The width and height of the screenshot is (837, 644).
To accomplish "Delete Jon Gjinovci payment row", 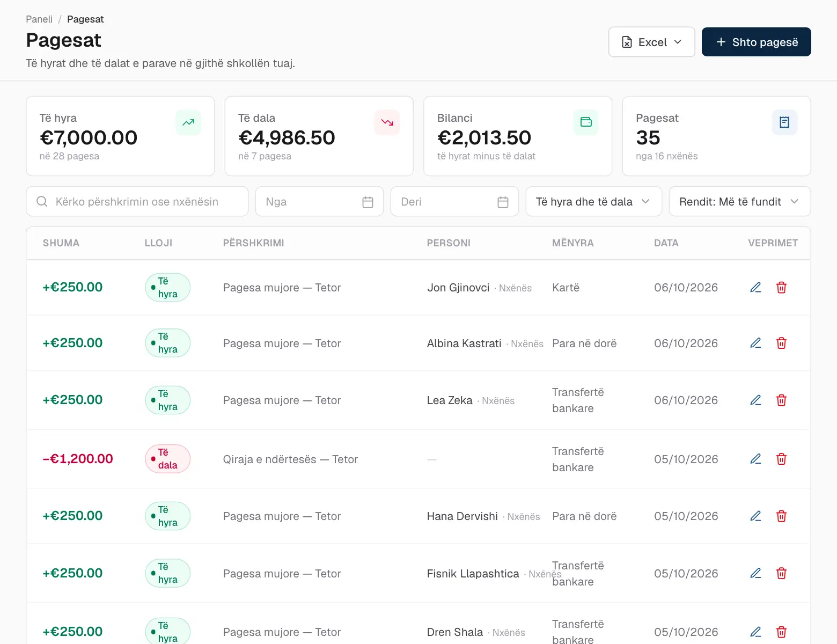I will pos(781,288).
